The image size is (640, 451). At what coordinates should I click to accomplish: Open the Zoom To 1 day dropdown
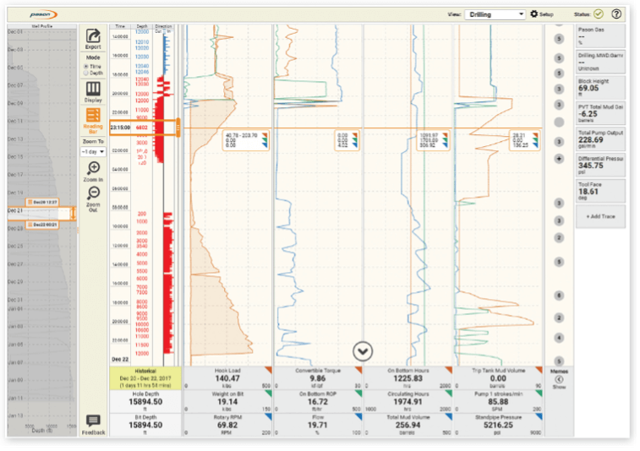92,152
